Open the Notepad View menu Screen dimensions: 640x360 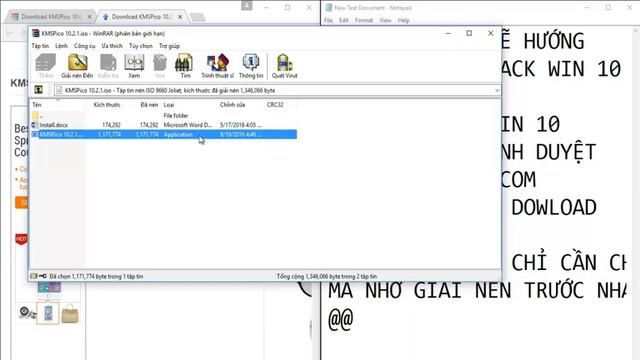[385, 20]
